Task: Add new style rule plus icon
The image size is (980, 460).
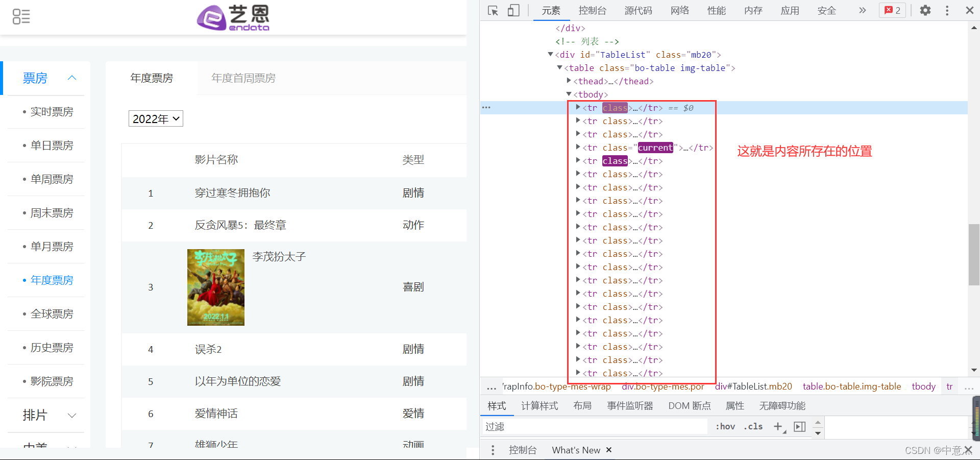Action: tap(778, 427)
